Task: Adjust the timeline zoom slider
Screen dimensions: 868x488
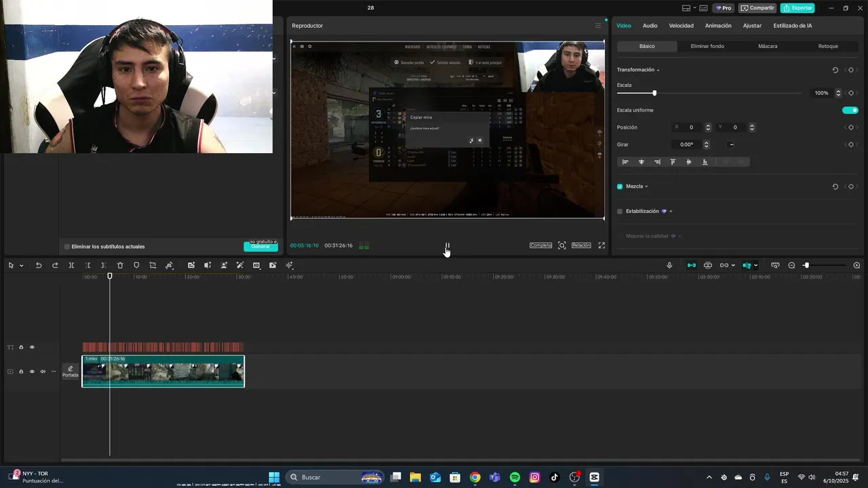Action: click(x=806, y=266)
